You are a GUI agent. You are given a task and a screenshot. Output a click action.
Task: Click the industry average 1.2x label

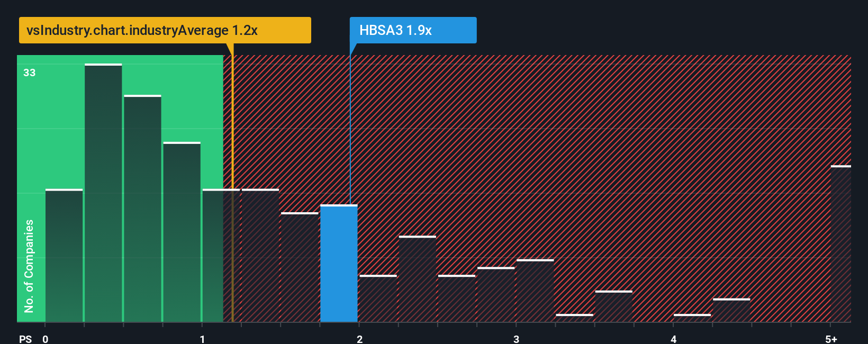[x=165, y=30]
